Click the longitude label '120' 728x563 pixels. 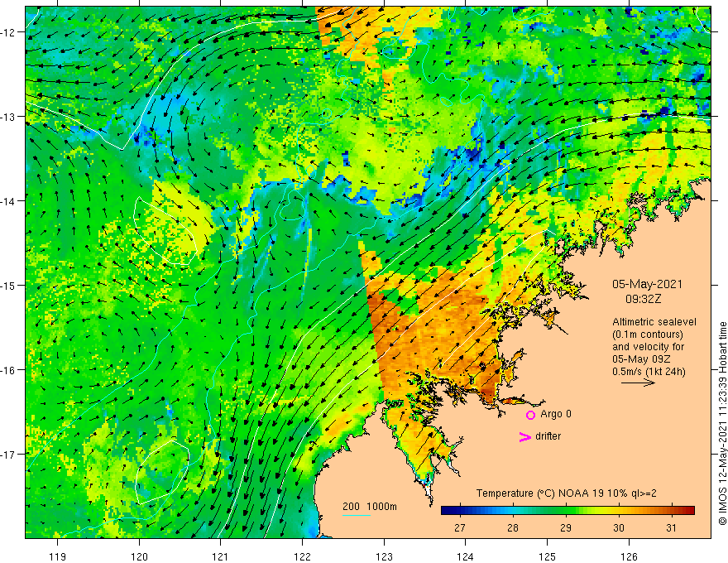139,556
